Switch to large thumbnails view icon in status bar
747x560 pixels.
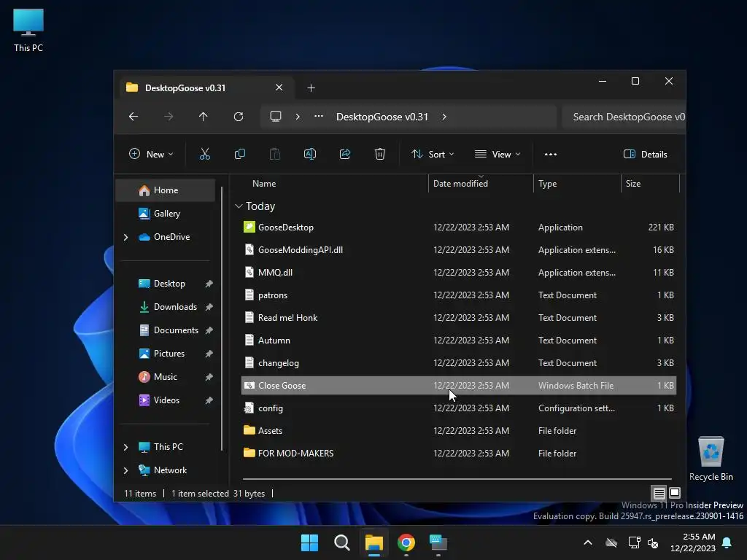pyautogui.click(x=675, y=493)
